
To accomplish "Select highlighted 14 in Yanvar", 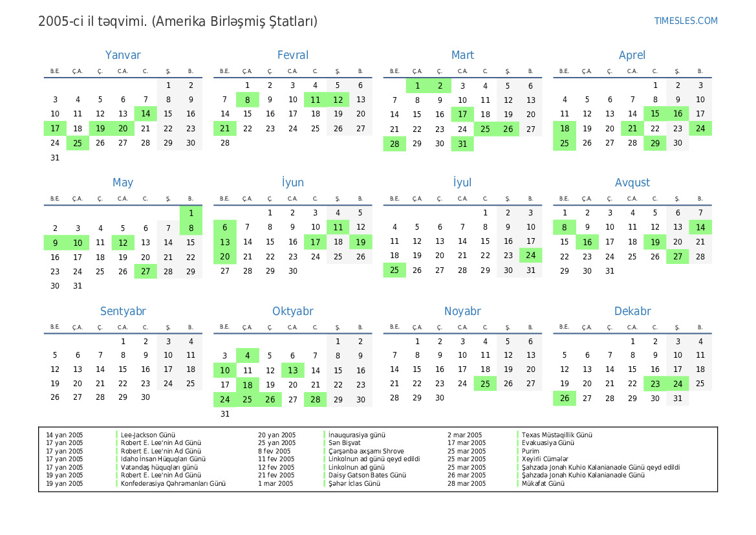I will click(146, 114).
